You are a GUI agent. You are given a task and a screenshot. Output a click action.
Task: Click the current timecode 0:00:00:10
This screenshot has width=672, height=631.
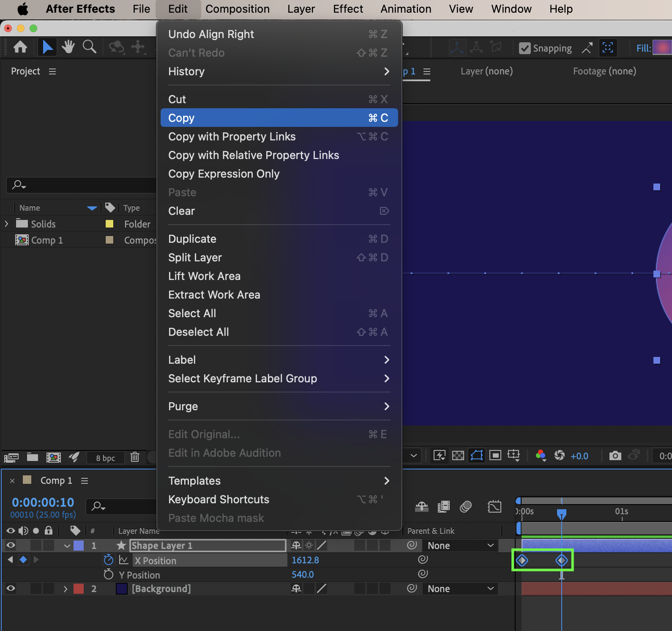tap(43, 502)
